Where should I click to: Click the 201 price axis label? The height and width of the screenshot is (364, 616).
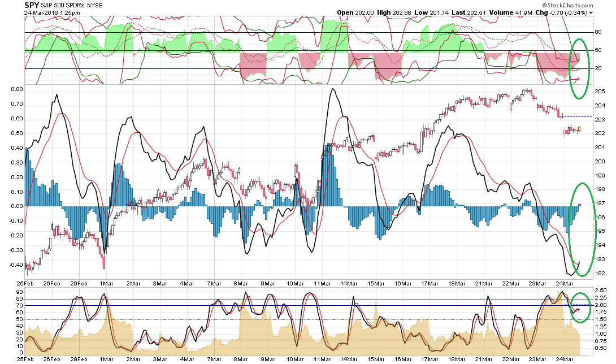[600, 148]
